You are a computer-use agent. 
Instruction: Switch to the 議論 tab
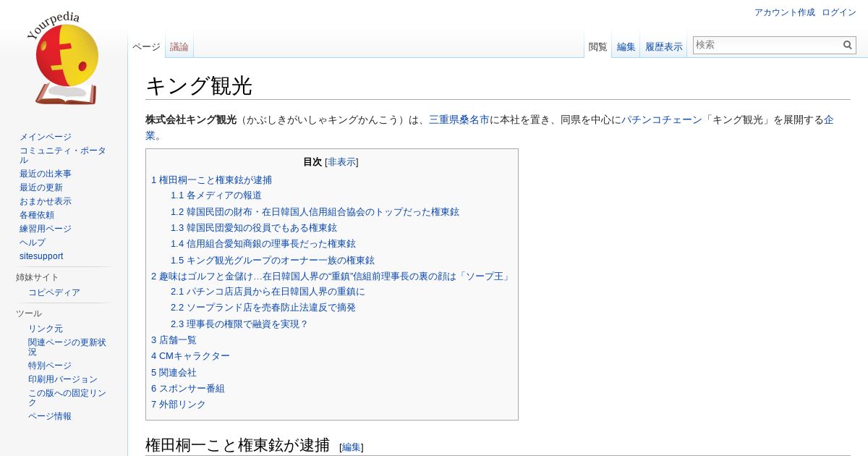click(x=179, y=47)
